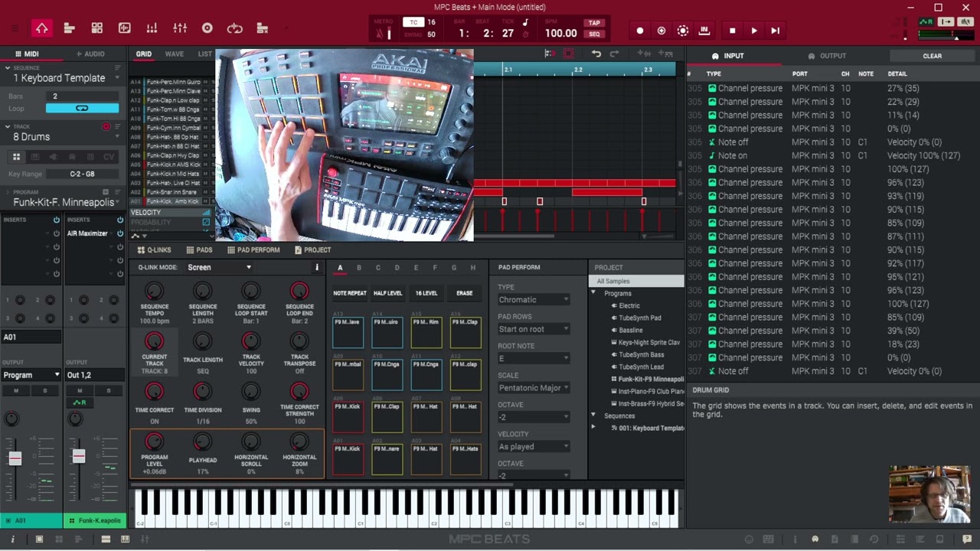Open the pad perform TYPE Chromatic dropdown
The height and width of the screenshot is (551, 980).
point(534,299)
